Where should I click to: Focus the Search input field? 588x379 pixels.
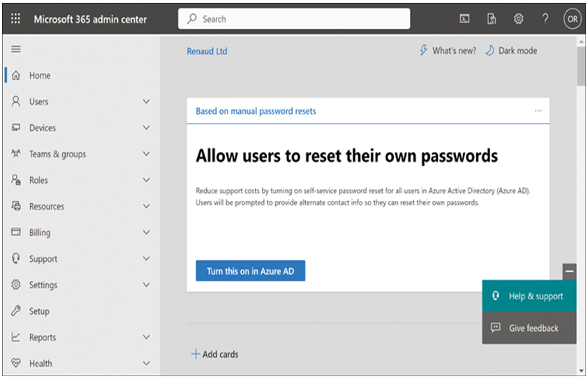pyautogui.click(x=294, y=19)
